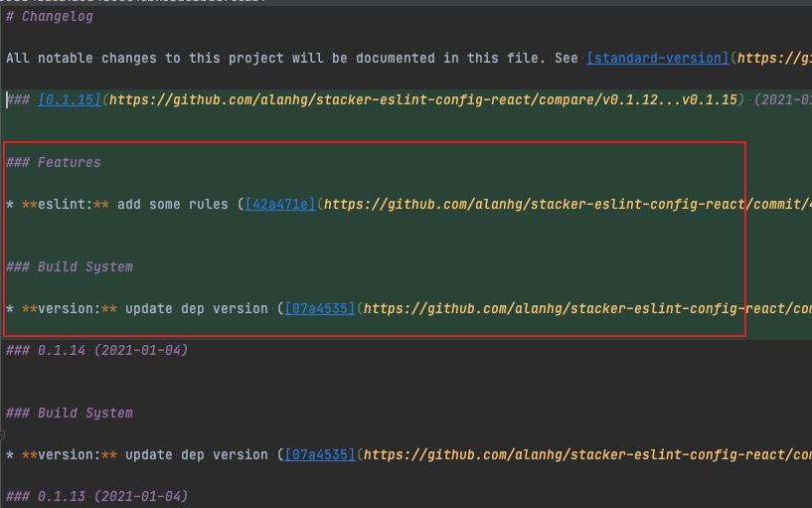This screenshot has height=508, width=812.
Task: Open the standard-version link
Action: [x=658, y=58]
